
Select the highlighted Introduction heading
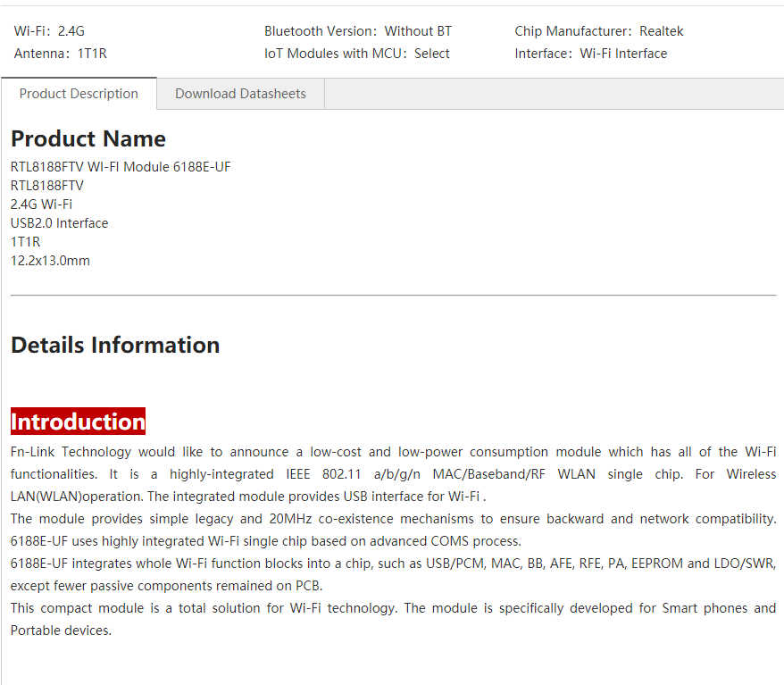78,422
